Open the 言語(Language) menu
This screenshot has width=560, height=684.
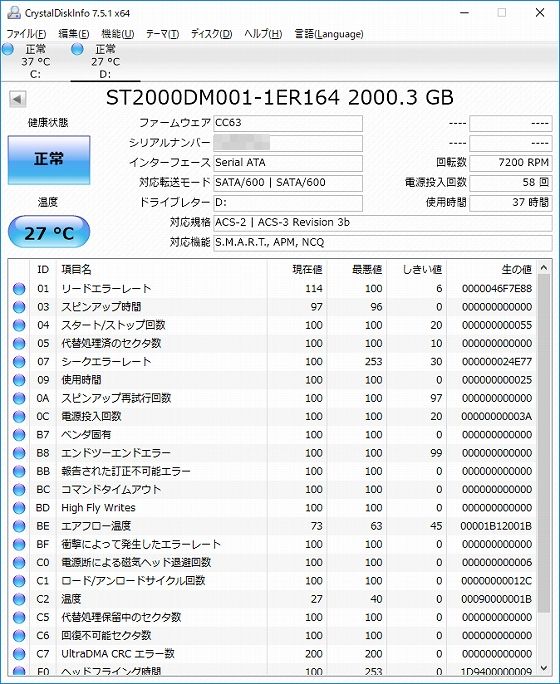click(x=329, y=34)
